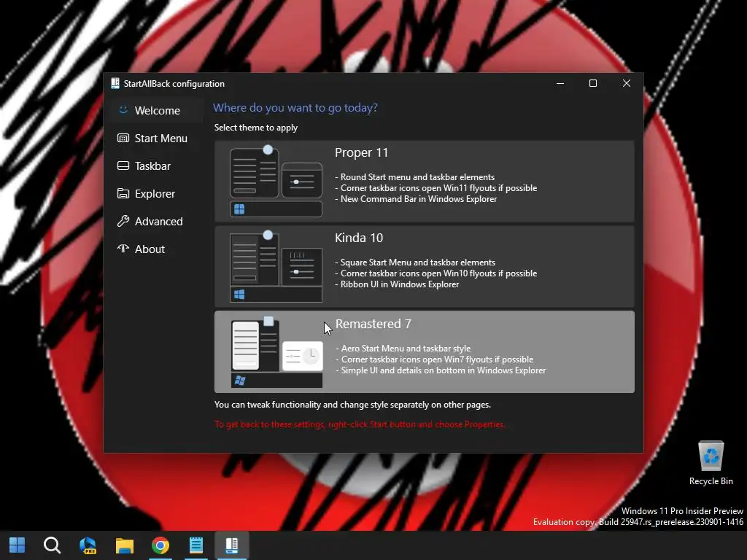The width and height of the screenshot is (747, 560).
Task: Click the Advanced wrench icon
Action: [123, 221]
